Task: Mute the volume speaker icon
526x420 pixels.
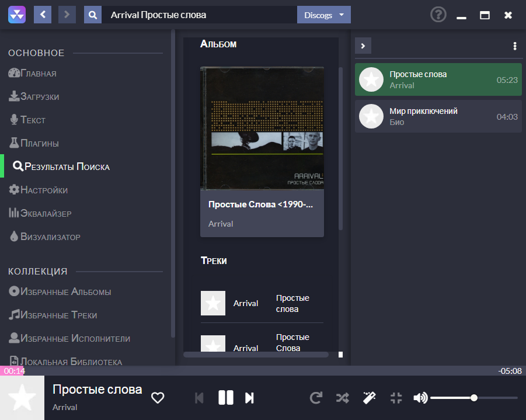Action: (420, 398)
